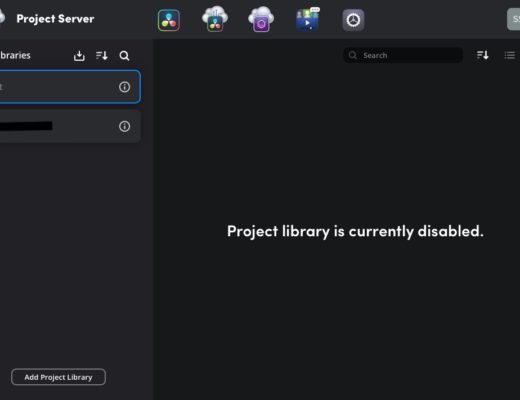Sort projects in the main panel
This screenshot has width=520, height=400.
(x=483, y=55)
